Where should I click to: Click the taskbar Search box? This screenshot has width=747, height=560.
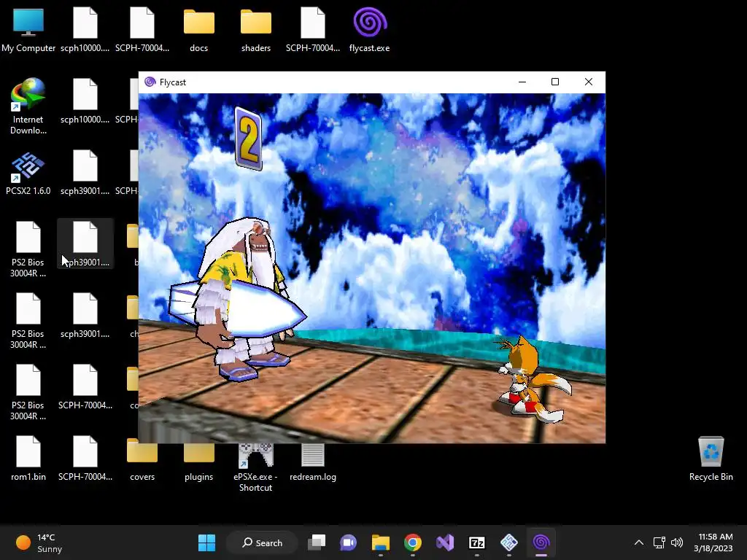[262, 542]
